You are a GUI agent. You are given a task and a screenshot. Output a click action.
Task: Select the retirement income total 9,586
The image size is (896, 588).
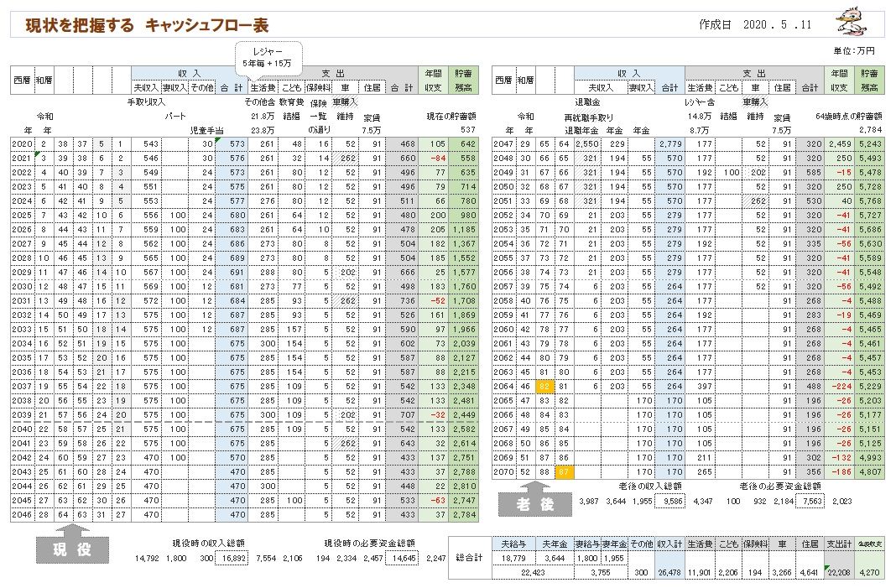pyautogui.click(x=669, y=501)
